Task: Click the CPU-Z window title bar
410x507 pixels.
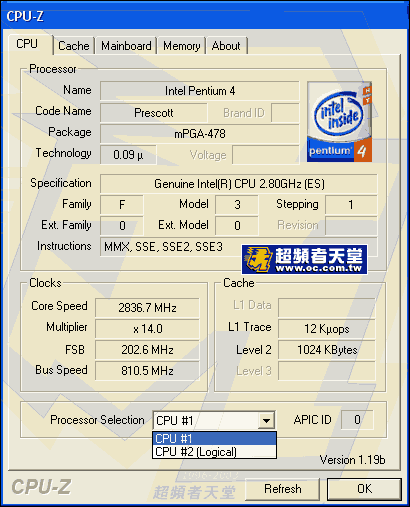Action: 205,16
